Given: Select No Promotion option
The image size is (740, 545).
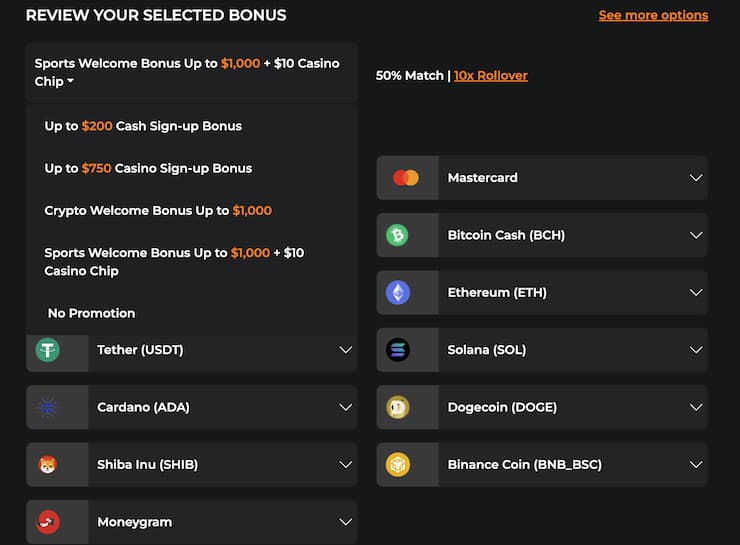Looking at the screenshot, I should coord(92,313).
